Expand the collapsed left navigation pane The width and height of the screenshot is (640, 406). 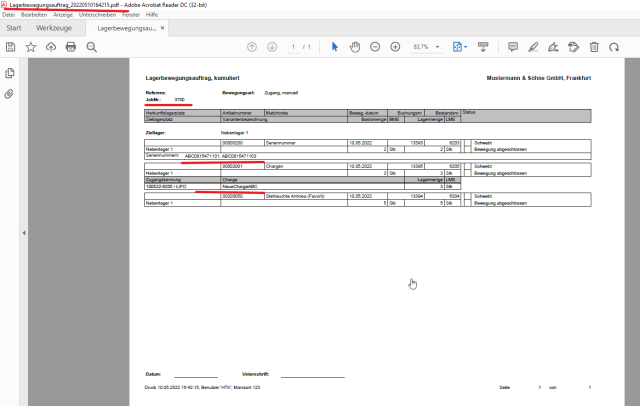[24, 232]
